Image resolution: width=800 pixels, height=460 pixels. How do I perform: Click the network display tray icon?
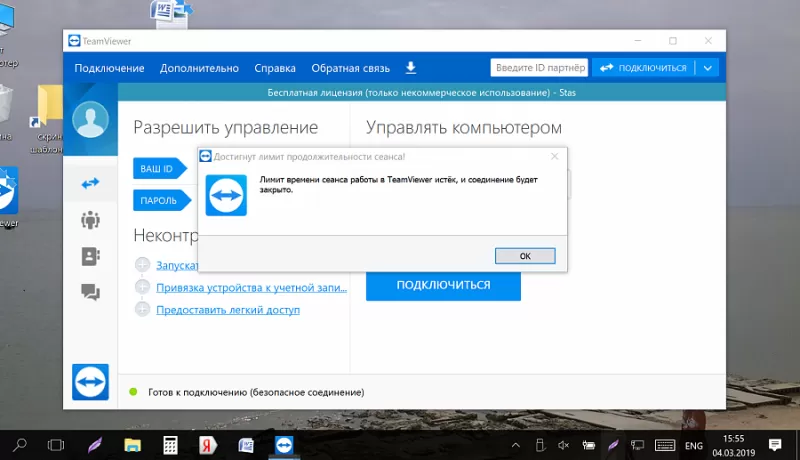[x=637, y=445]
